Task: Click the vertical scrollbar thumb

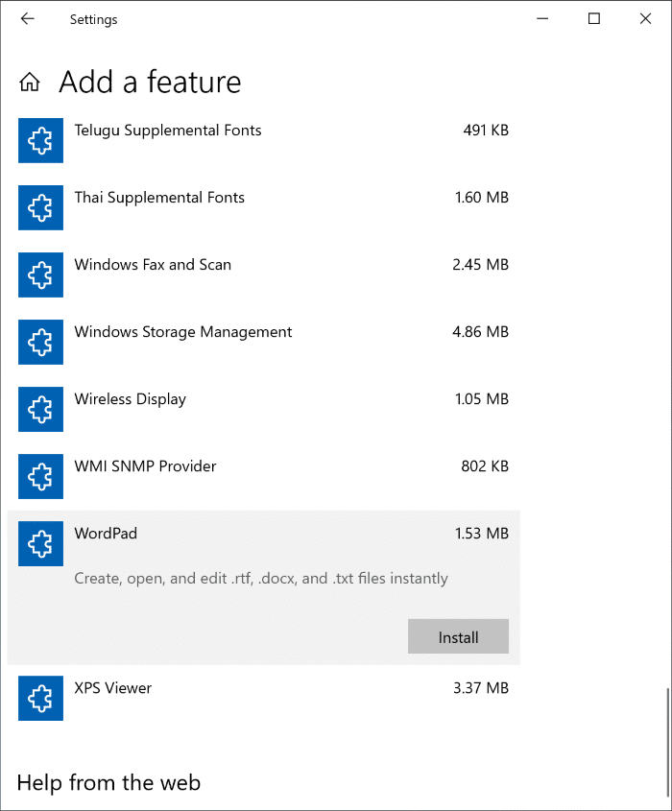Action: point(668,742)
